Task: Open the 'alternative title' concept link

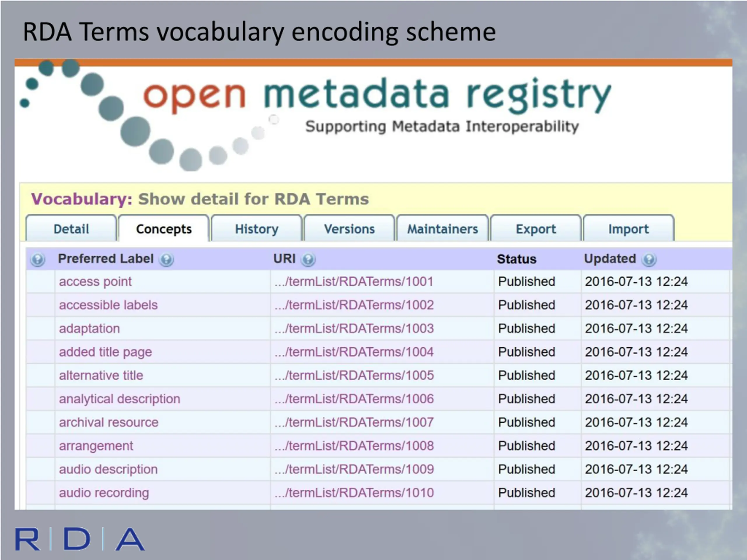Action: click(x=101, y=375)
